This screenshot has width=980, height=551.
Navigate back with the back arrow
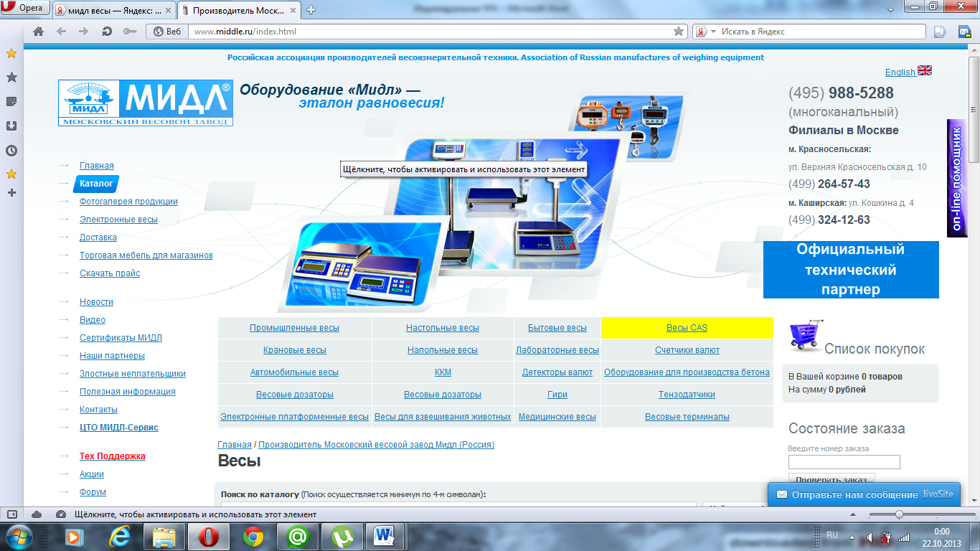tap(61, 32)
